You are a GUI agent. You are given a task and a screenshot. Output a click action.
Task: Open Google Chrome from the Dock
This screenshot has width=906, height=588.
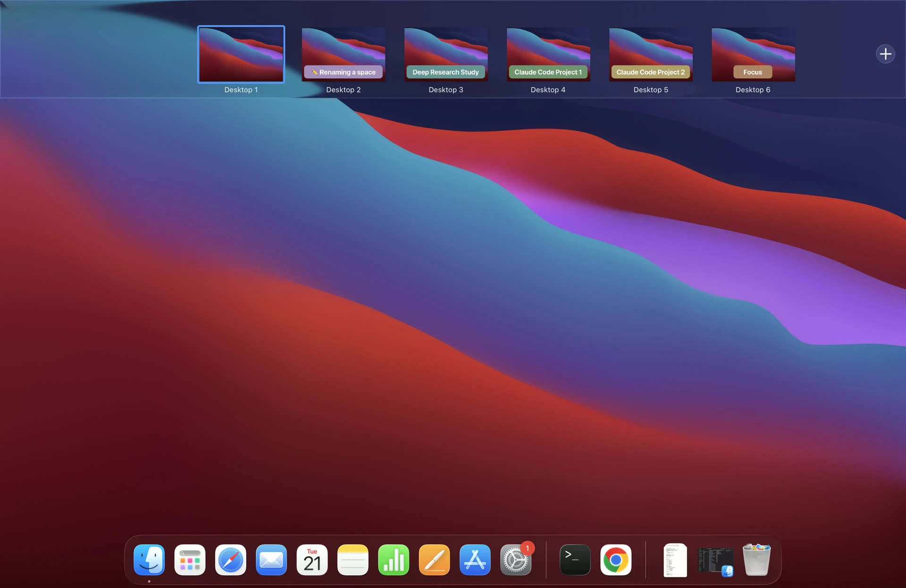click(616, 560)
